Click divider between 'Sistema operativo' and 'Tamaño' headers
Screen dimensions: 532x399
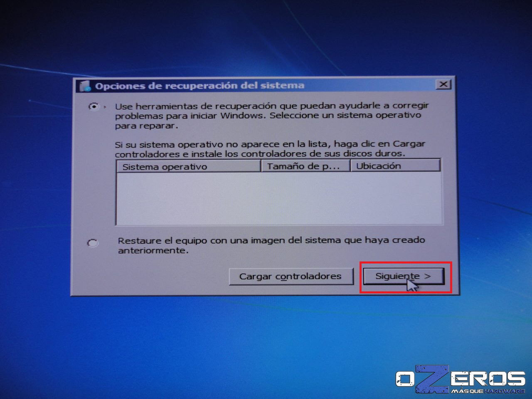[x=261, y=166]
